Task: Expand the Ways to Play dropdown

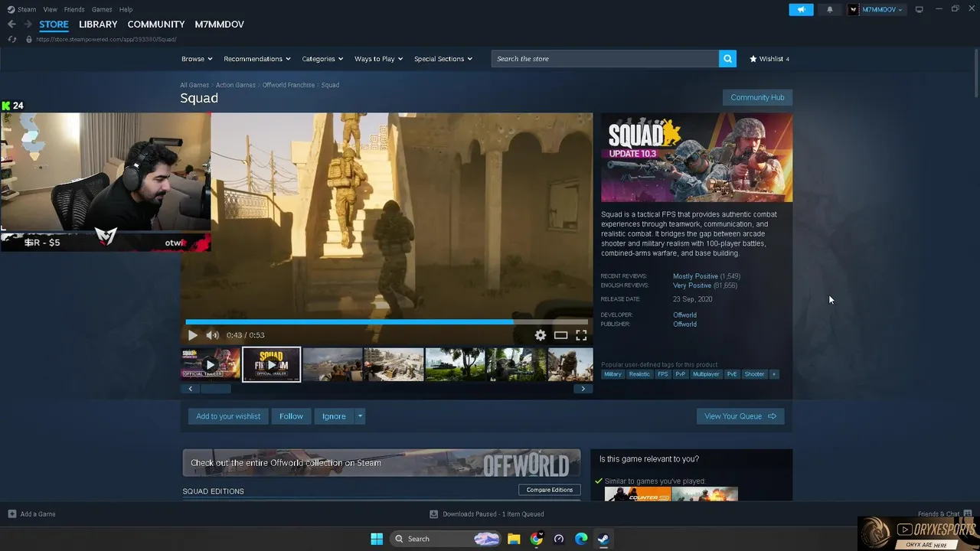Action: (x=378, y=59)
